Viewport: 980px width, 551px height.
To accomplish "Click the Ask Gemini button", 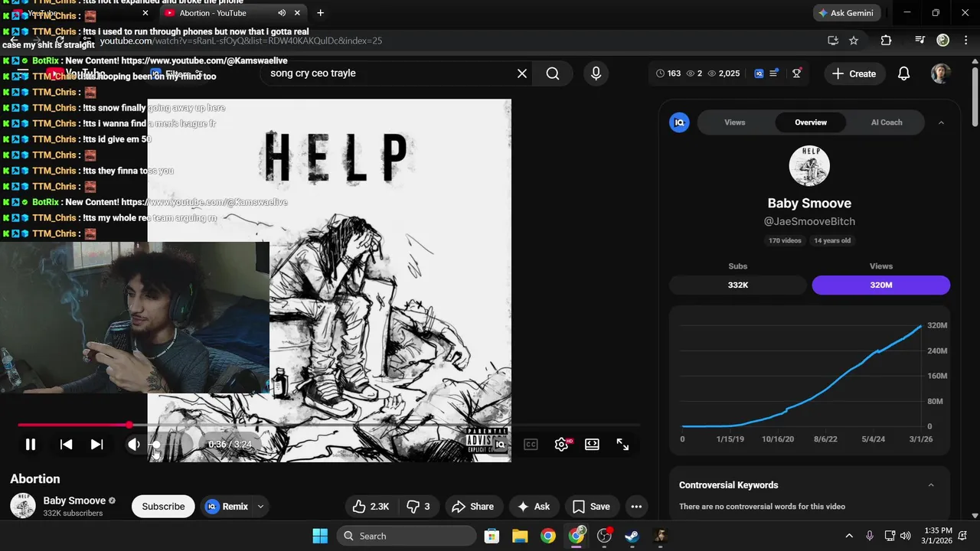I will click(x=847, y=13).
